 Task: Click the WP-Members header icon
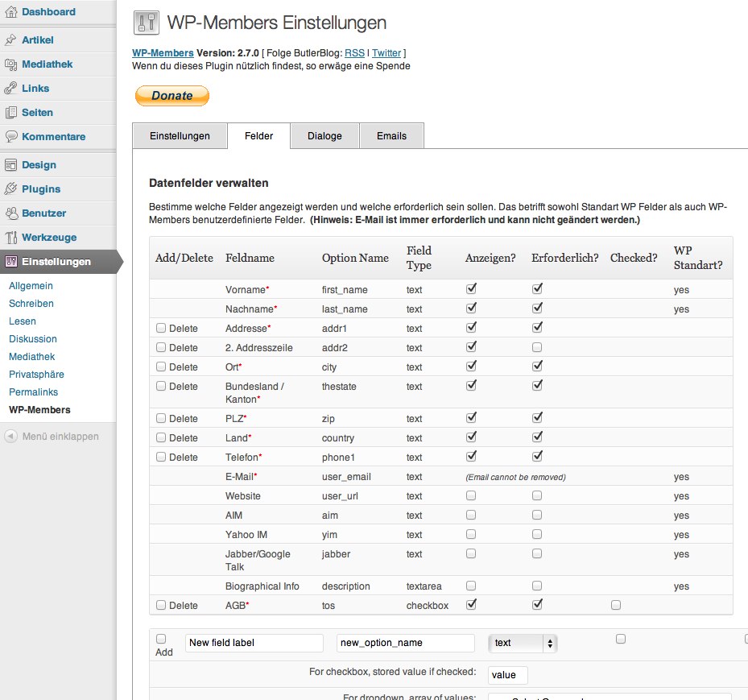(146, 23)
